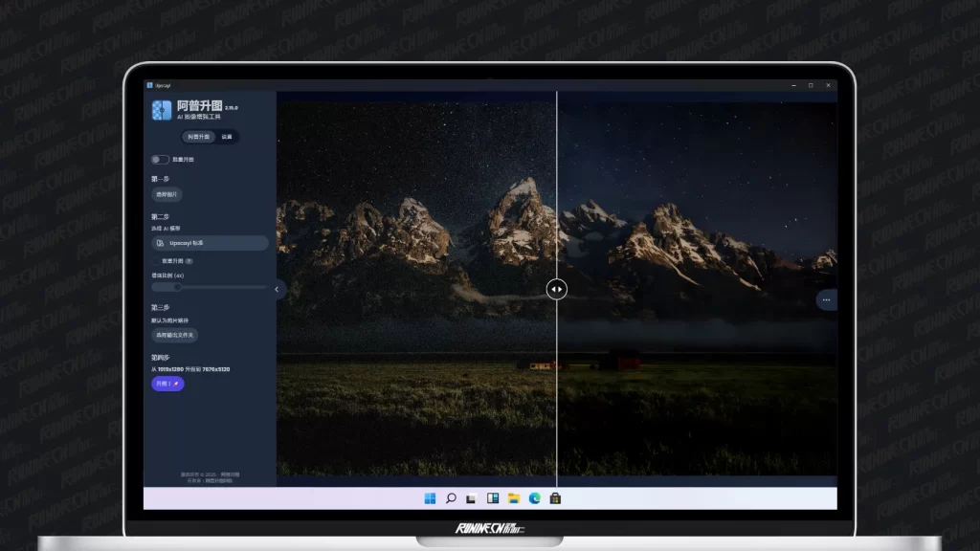This screenshot has width=980, height=551.
Task: Collapse the sidebar using the left-edge chevron
Action: coord(278,289)
